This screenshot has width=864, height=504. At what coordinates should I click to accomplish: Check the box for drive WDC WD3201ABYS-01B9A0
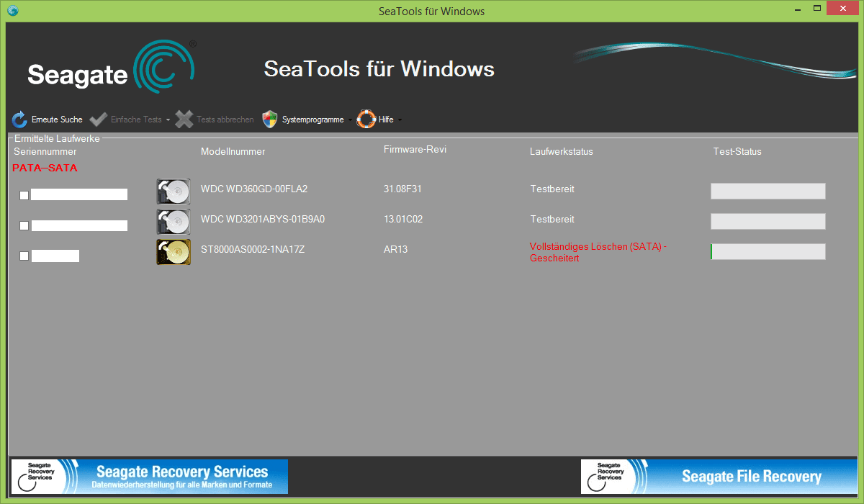(x=24, y=225)
